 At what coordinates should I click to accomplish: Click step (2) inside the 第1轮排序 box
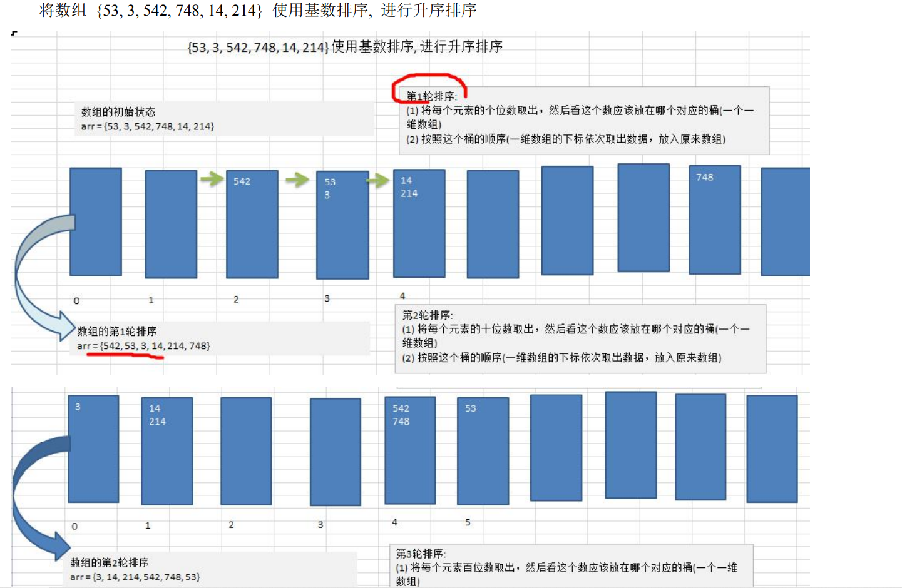566,139
